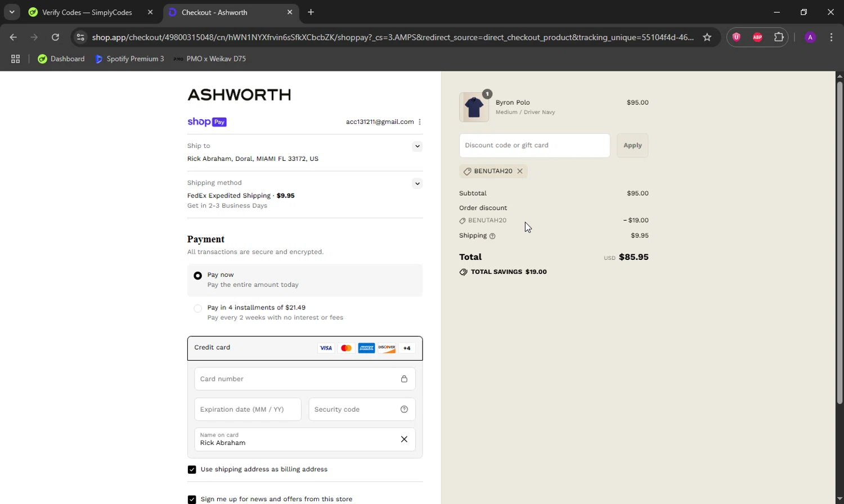Focus the Card number field
This screenshot has width=844, height=504.
305,379
